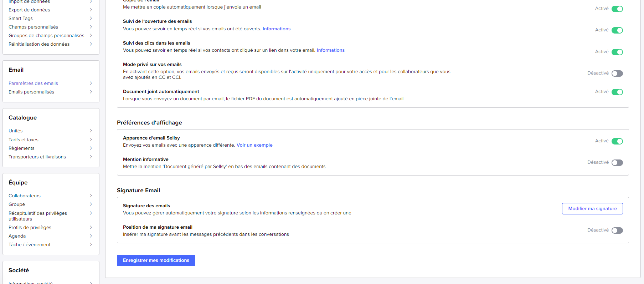
Task: Open "Informations" about email click tracking
Action: click(330, 50)
